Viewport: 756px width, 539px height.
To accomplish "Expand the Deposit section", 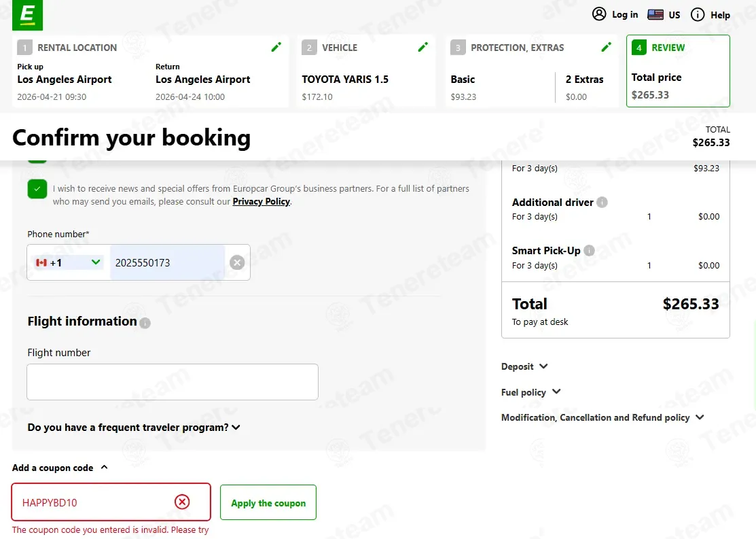I will tap(524, 366).
